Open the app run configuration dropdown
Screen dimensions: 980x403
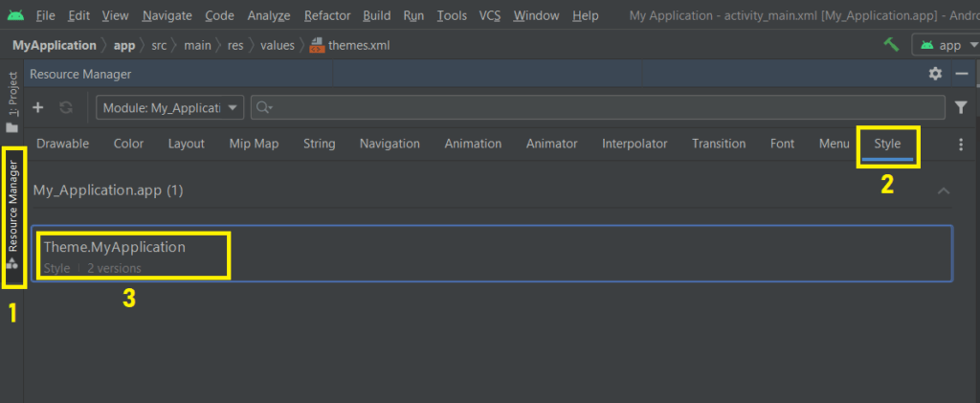[x=948, y=45]
